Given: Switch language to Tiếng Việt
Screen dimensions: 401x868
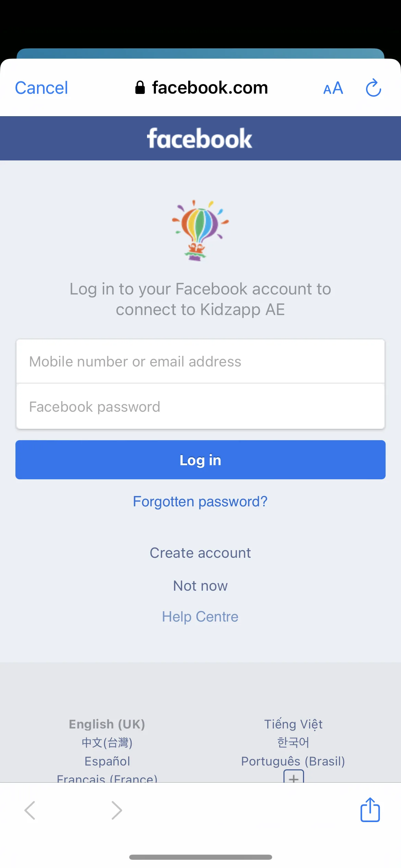Looking at the screenshot, I should click(293, 724).
